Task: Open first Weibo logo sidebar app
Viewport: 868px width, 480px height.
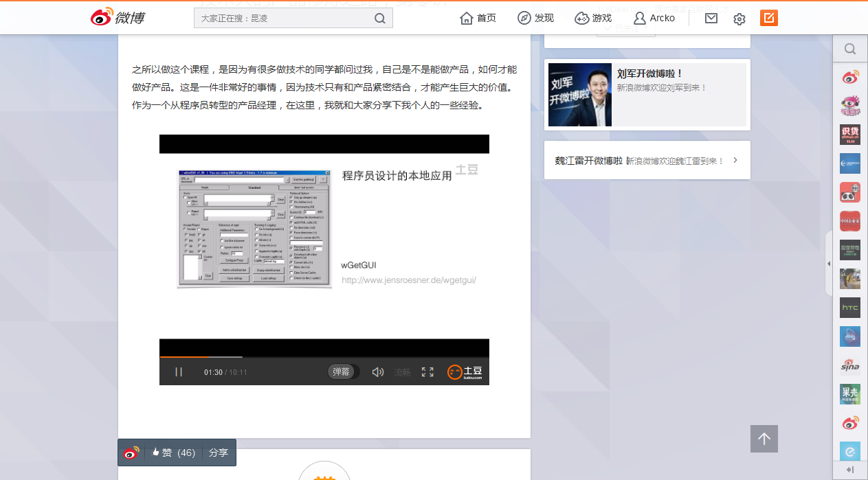Action: click(850, 77)
